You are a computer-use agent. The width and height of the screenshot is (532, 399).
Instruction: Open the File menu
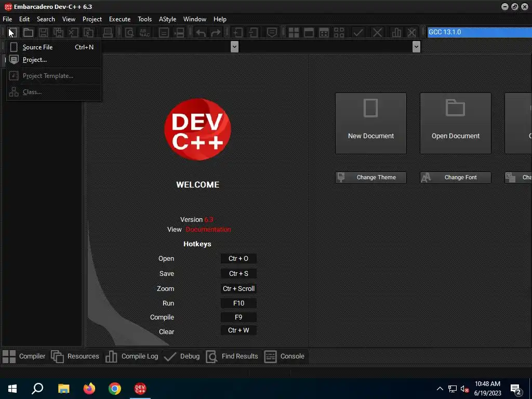click(x=7, y=19)
